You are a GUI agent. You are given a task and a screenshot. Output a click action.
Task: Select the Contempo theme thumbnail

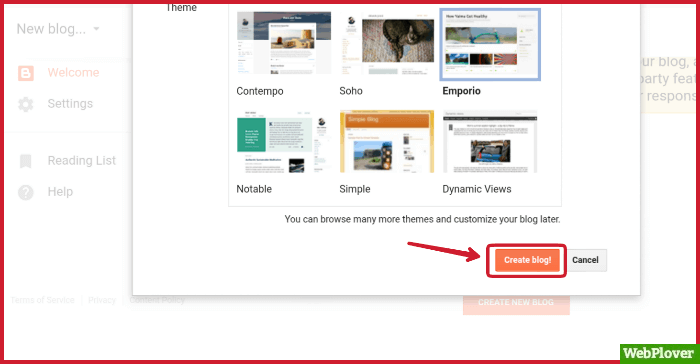click(284, 43)
